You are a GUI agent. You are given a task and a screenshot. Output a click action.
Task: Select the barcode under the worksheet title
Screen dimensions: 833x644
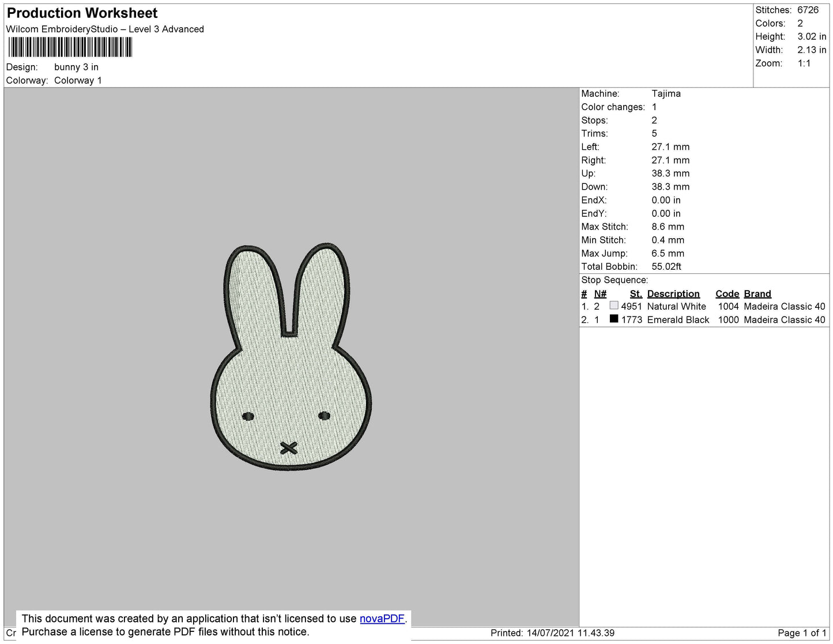(70, 47)
